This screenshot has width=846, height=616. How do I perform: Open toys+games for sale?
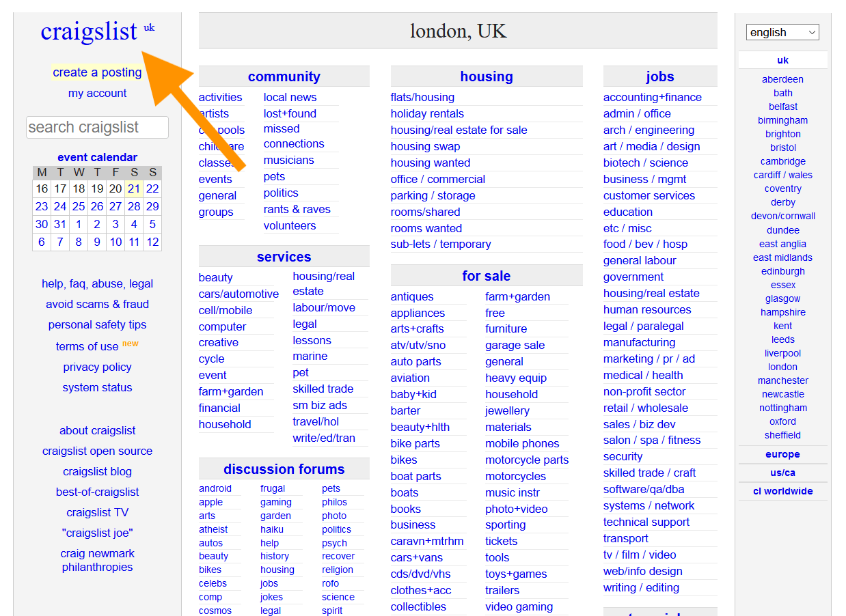point(516,574)
